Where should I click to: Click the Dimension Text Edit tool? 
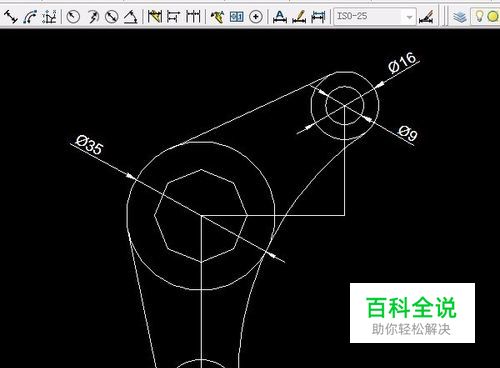(x=299, y=16)
